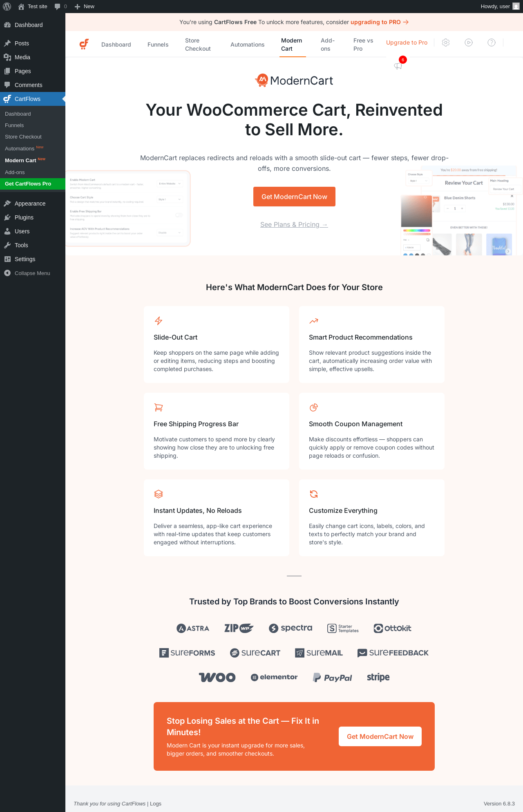
Task: Open the CartFlows submenu Automations item
Action: tap(33, 148)
